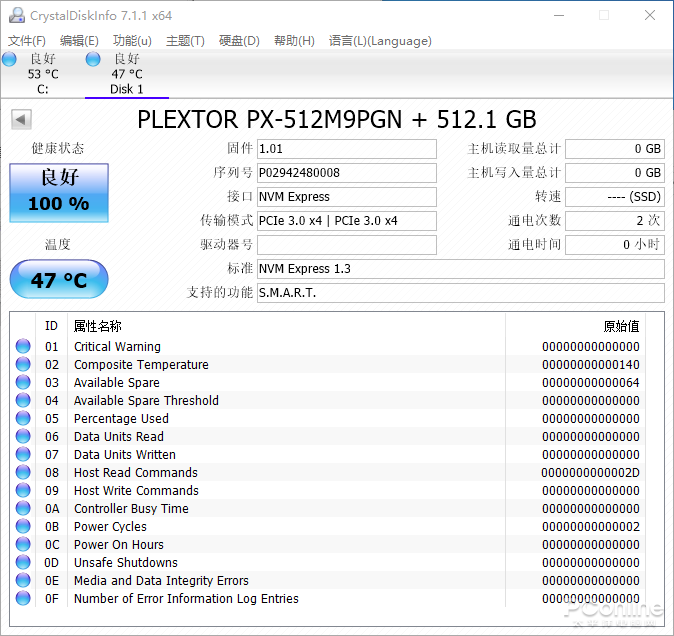Open the 编辑(E) menu
Viewport: 674px width, 636px height.
click(x=79, y=41)
